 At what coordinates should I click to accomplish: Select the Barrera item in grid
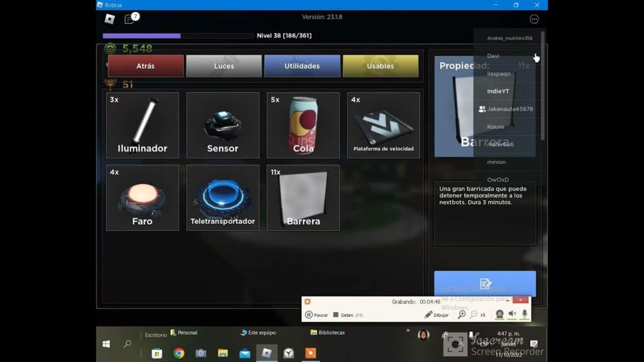tap(303, 198)
